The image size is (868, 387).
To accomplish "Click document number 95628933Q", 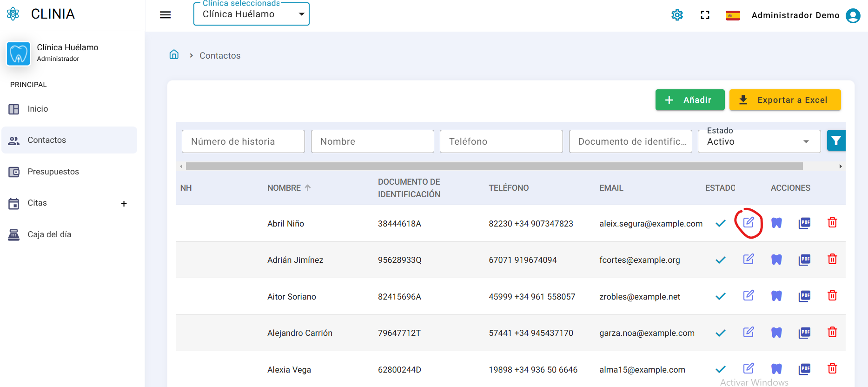I will click(399, 260).
